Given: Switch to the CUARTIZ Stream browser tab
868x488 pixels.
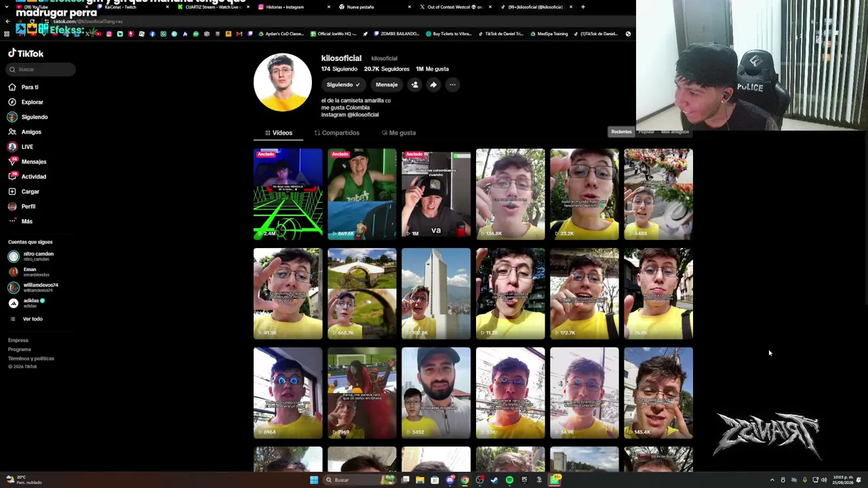Looking at the screenshot, I should [213, 7].
